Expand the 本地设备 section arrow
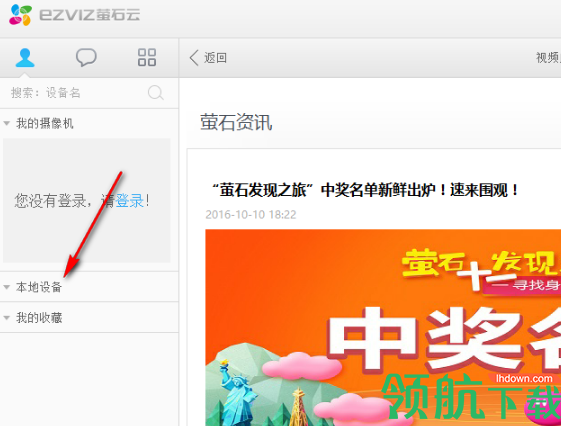 click(6, 287)
